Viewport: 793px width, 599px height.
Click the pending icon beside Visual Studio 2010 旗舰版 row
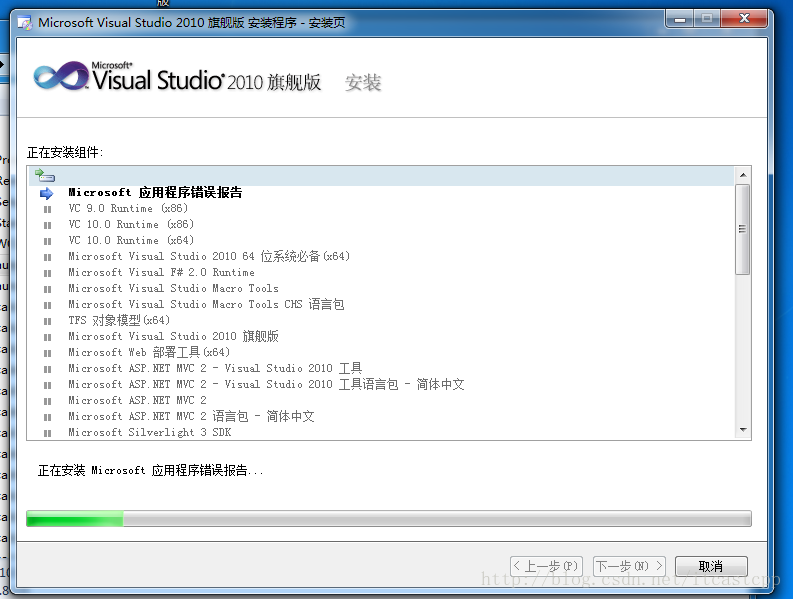point(48,337)
